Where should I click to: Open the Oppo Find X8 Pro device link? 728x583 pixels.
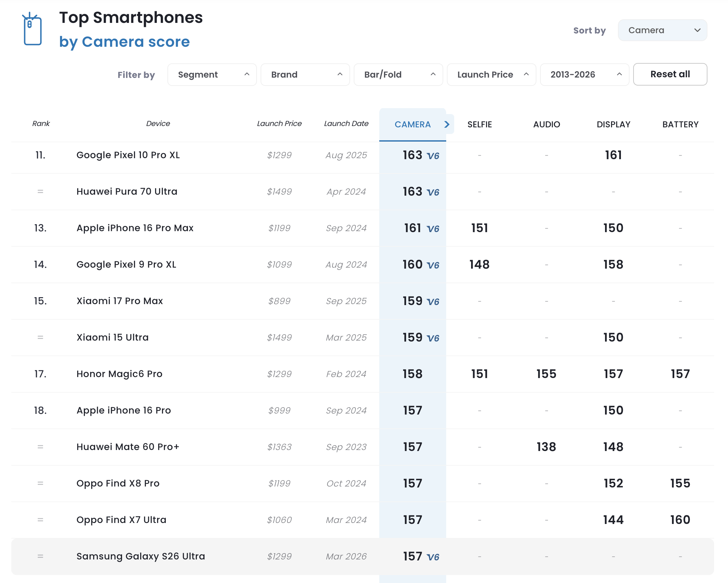[118, 484]
